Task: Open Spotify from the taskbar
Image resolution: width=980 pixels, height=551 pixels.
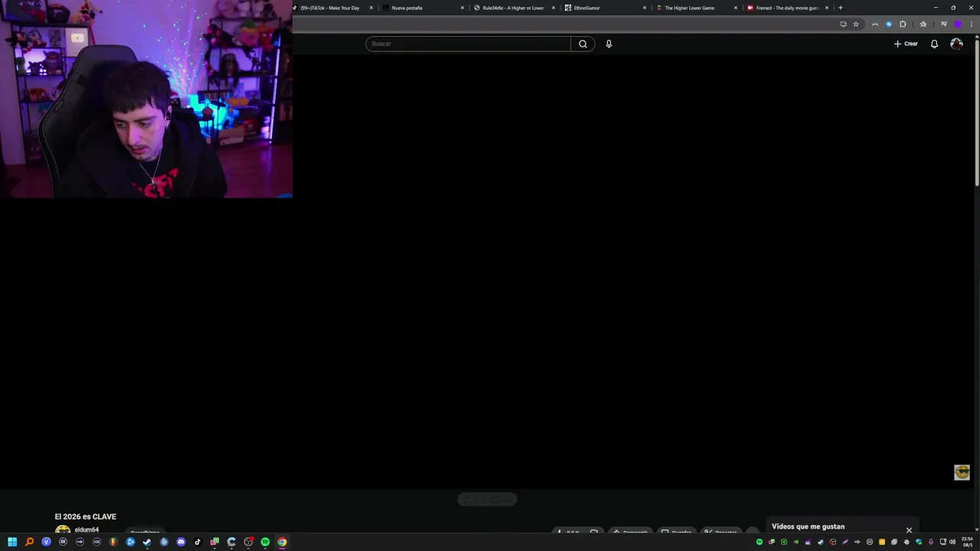Action: coord(265,542)
